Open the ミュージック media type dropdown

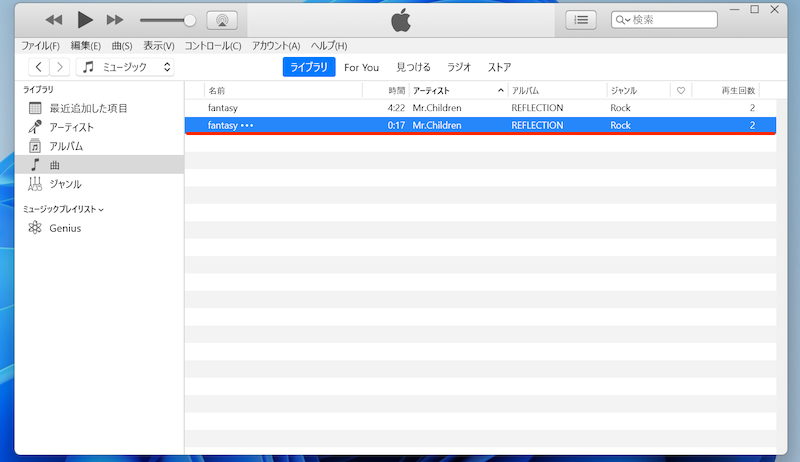pos(125,67)
